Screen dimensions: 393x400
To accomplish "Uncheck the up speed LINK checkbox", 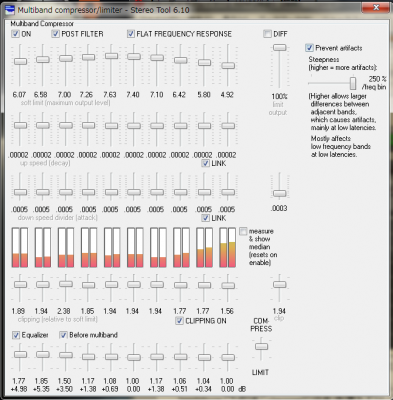I will pyautogui.click(x=205, y=163).
